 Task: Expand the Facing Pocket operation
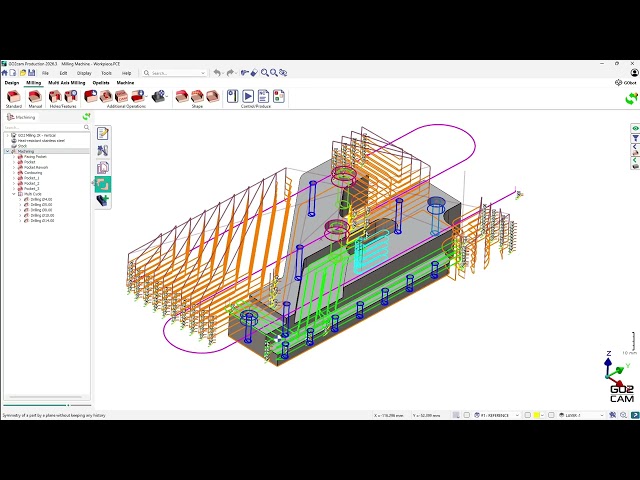pyautogui.click(x=14, y=157)
